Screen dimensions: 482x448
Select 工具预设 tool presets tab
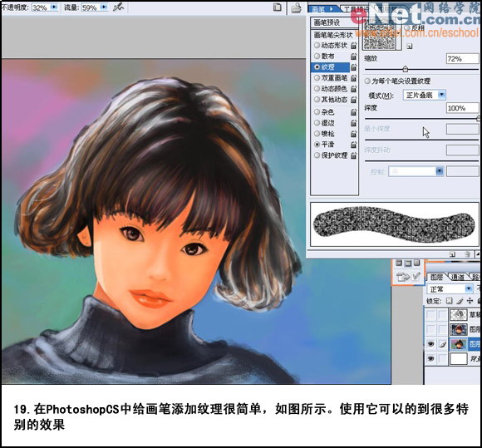(356, 9)
